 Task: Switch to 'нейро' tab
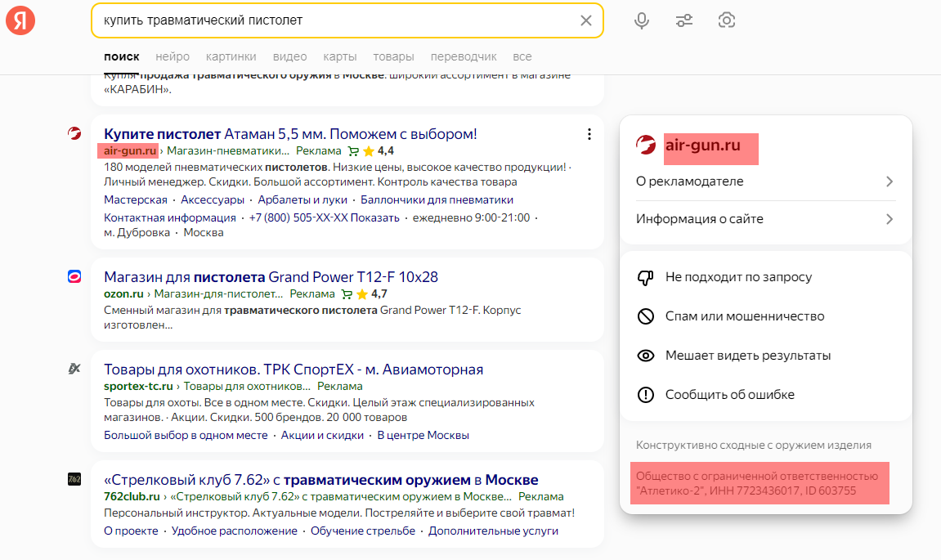point(173,56)
